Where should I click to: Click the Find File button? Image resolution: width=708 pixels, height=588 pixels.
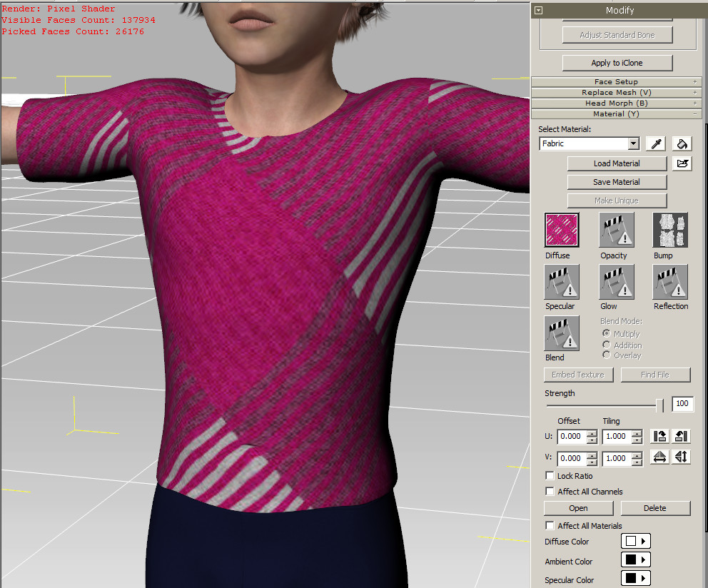tap(655, 375)
